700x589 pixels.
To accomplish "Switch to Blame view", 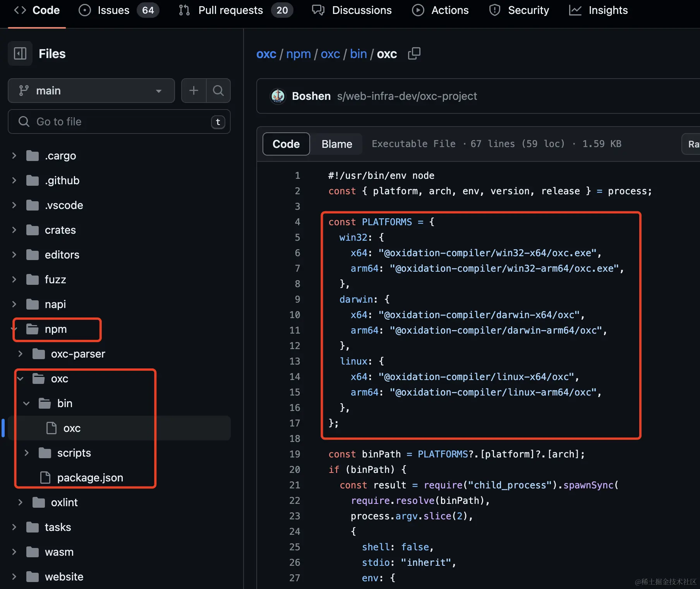I will pos(337,144).
